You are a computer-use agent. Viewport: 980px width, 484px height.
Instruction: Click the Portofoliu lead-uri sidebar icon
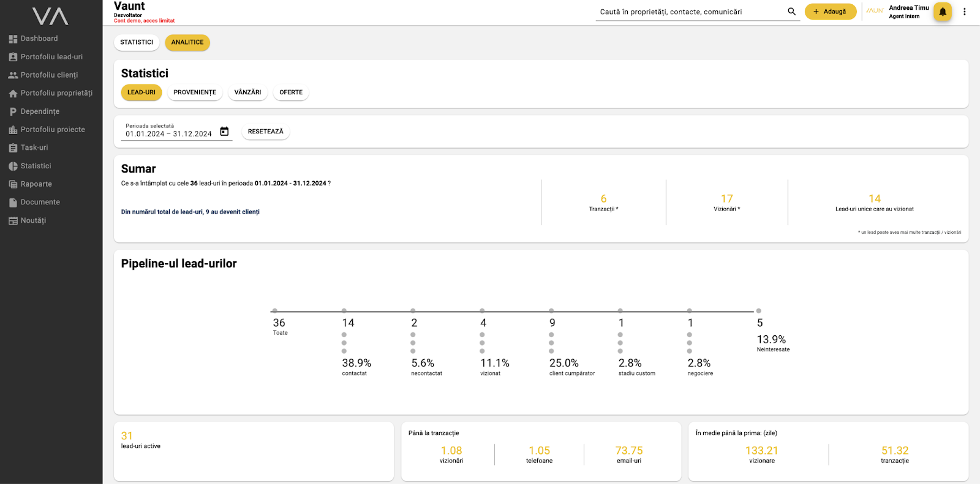coord(13,57)
